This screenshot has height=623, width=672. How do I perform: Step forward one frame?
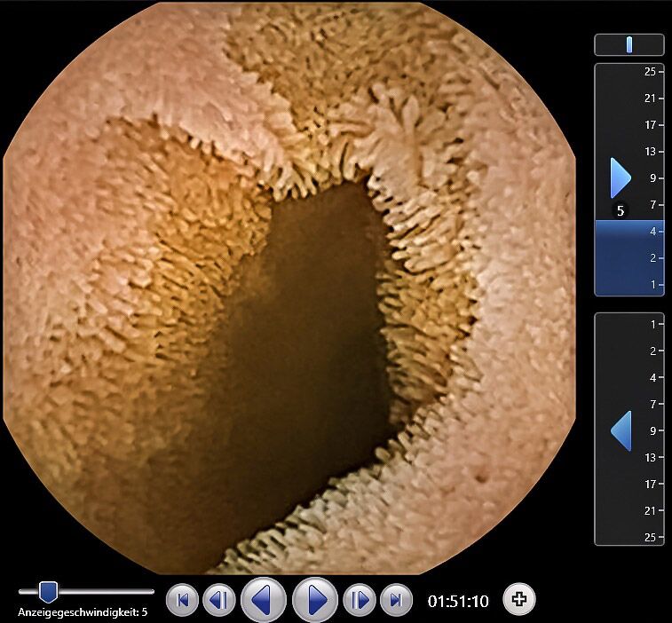pyautogui.click(x=360, y=601)
